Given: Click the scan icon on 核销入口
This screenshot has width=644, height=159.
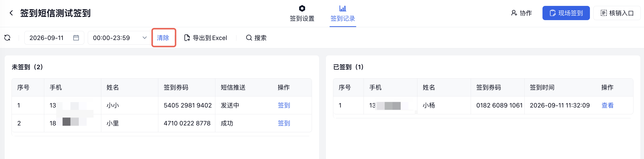Looking at the screenshot, I should pos(603,13).
